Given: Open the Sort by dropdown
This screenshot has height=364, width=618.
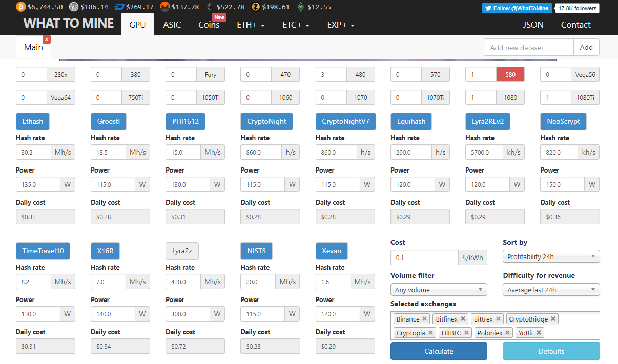Looking at the screenshot, I should click(x=551, y=256).
